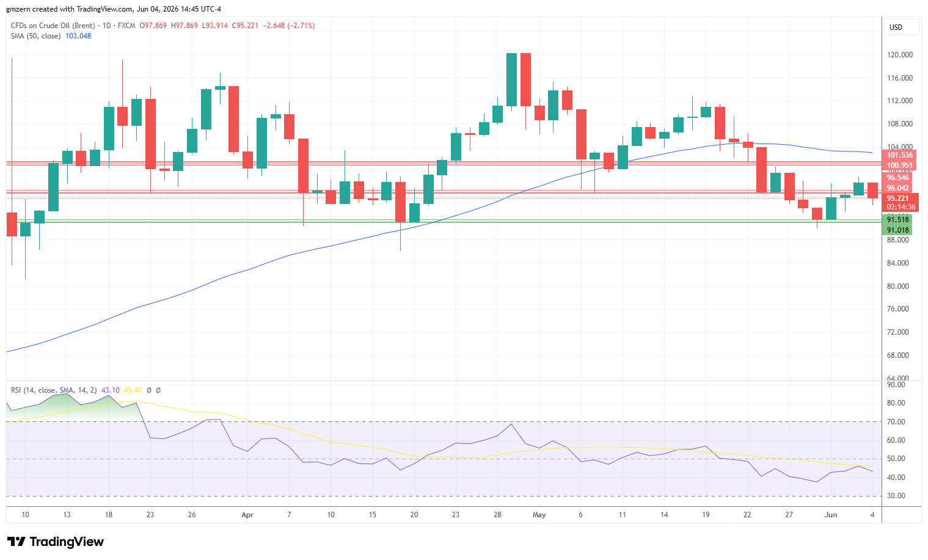Screen dimensions: 928x560
Task: Click the 84.000 price axis label
Action: pyautogui.click(x=897, y=263)
